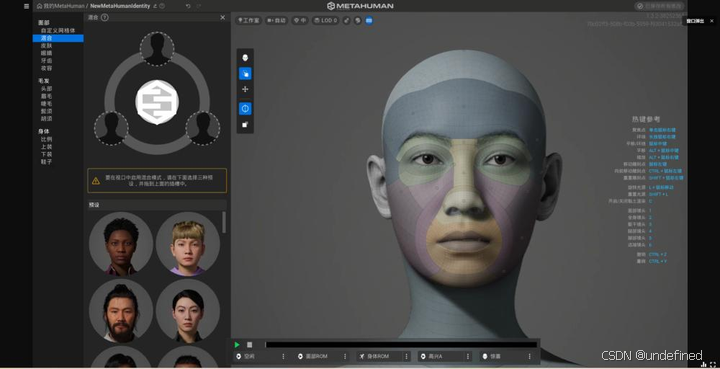Close the hotkey reference exit prompt
Screen dimensions: 720x369
712,21
